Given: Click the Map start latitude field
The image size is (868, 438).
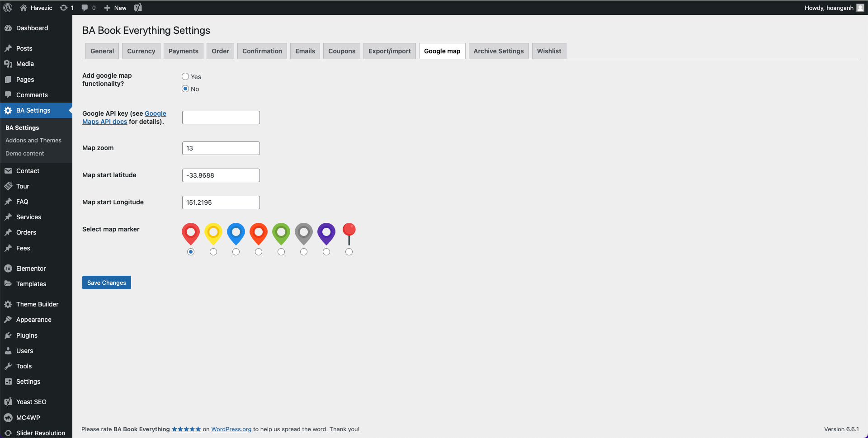Looking at the screenshot, I should point(221,175).
